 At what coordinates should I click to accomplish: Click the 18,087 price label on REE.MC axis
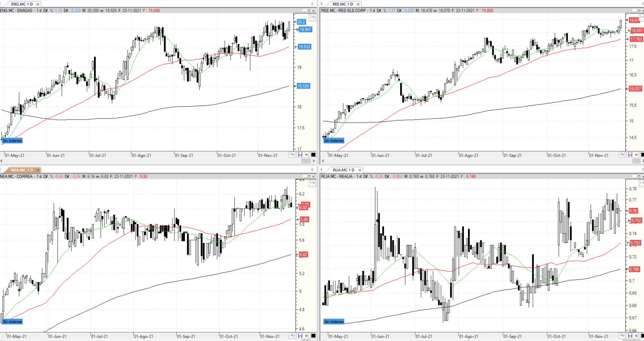(637, 31)
